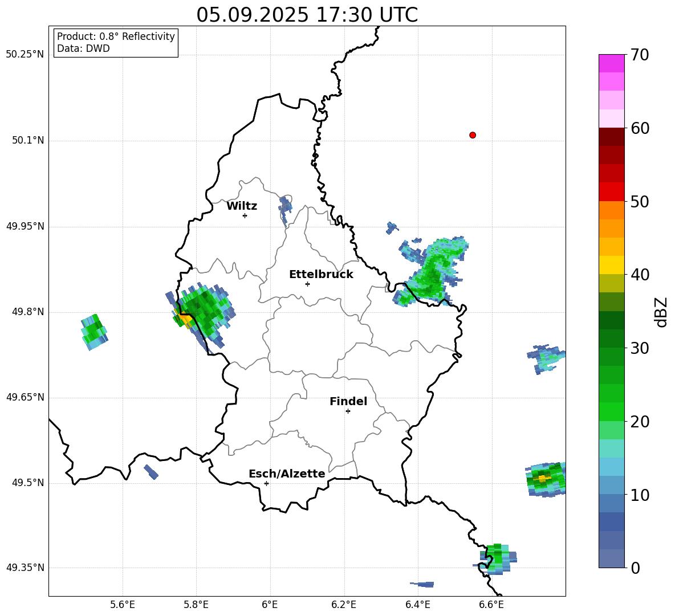Click the '50.25°N' latitude label
Screen dimensions: 675x616
click(25, 55)
